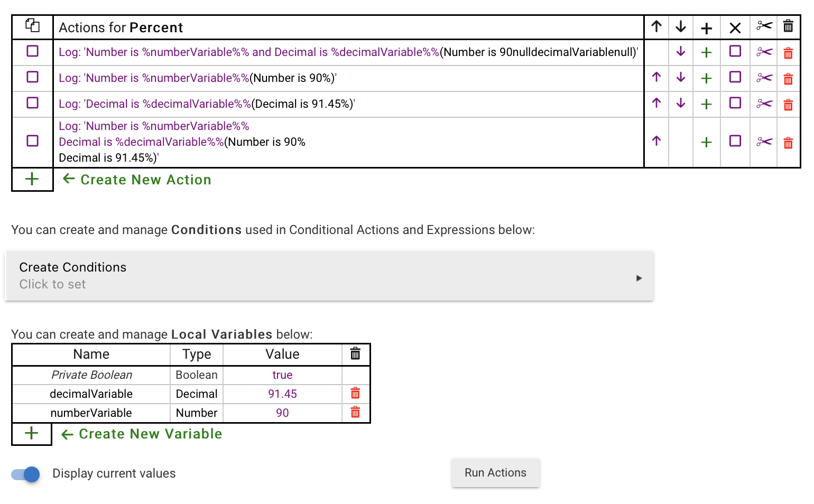Click the arrow on the Create Conditions row
Image resolution: width=814 pixels, height=504 pixels.
639,278
